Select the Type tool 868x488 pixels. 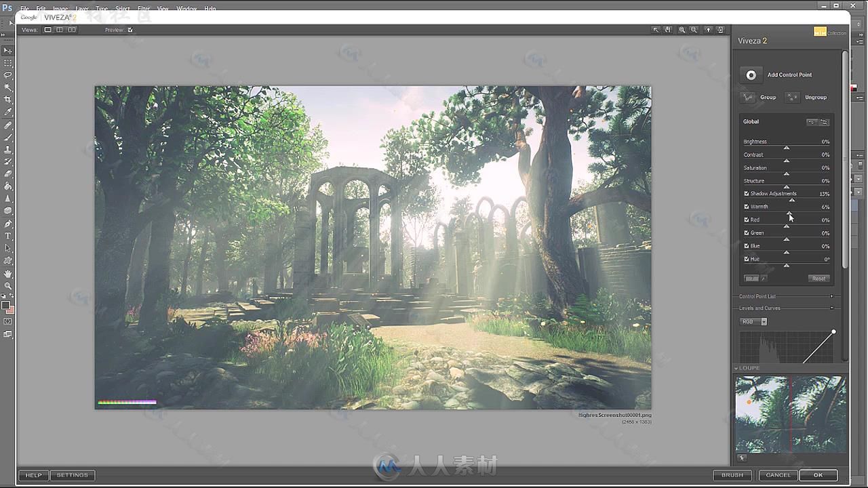[8, 236]
